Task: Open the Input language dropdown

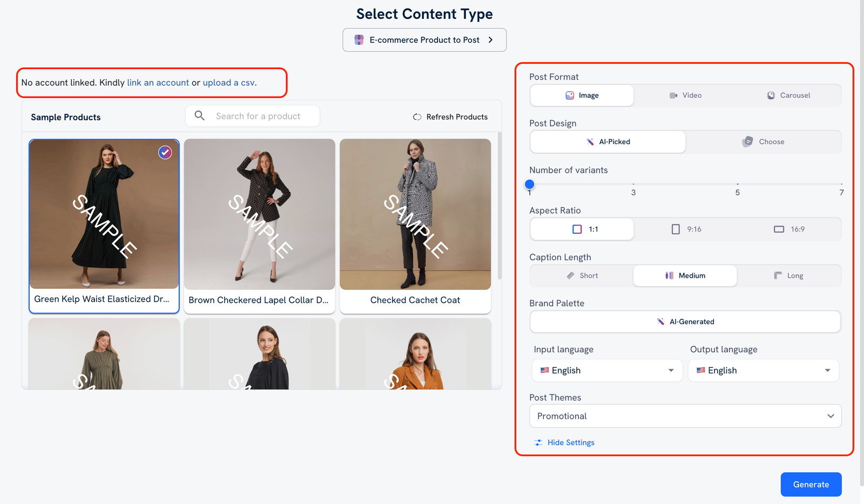Action: 606,370
